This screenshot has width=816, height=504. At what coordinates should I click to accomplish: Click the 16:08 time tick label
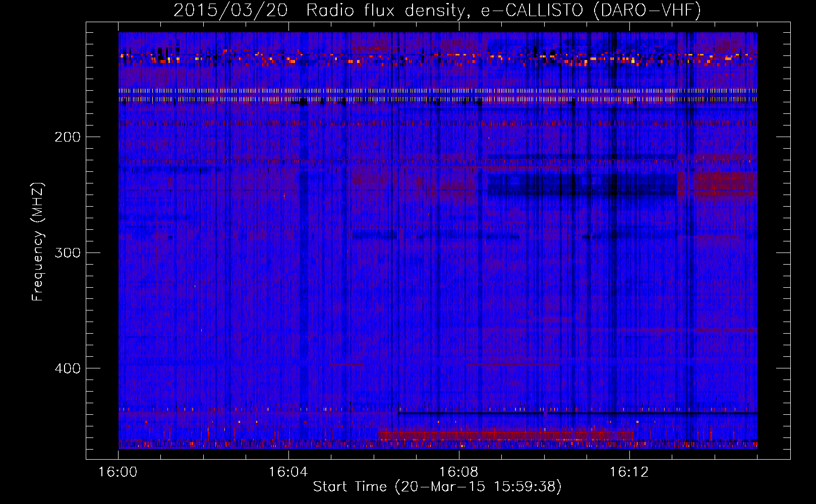[x=459, y=472]
